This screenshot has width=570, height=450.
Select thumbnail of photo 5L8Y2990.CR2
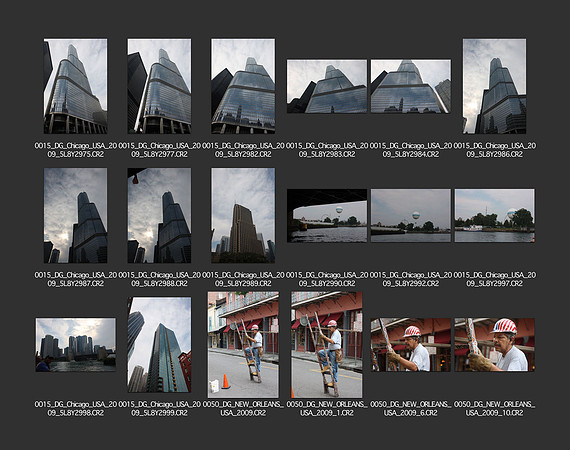pos(327,216)
